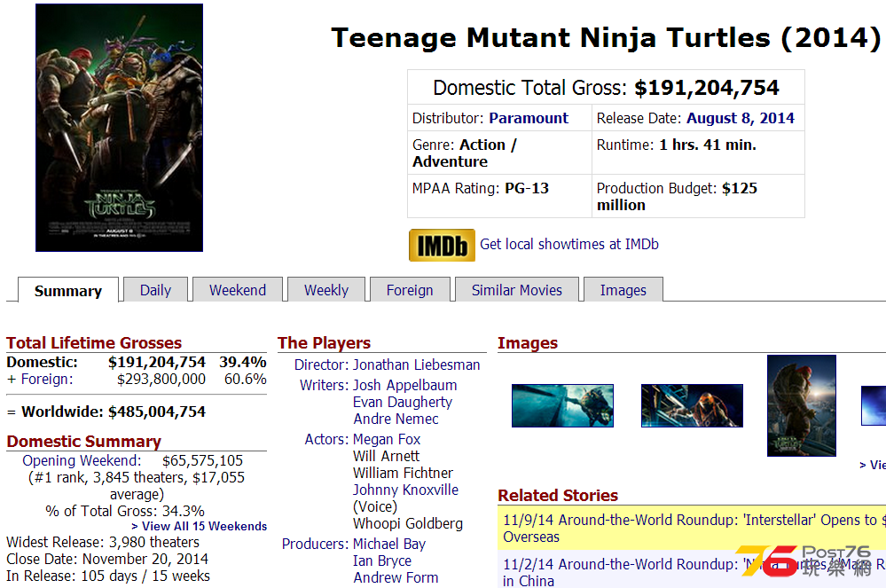Follow the Paramount distributor link
Image resolution: width=886 pixels, height=588 pixels.
[529, 118]
